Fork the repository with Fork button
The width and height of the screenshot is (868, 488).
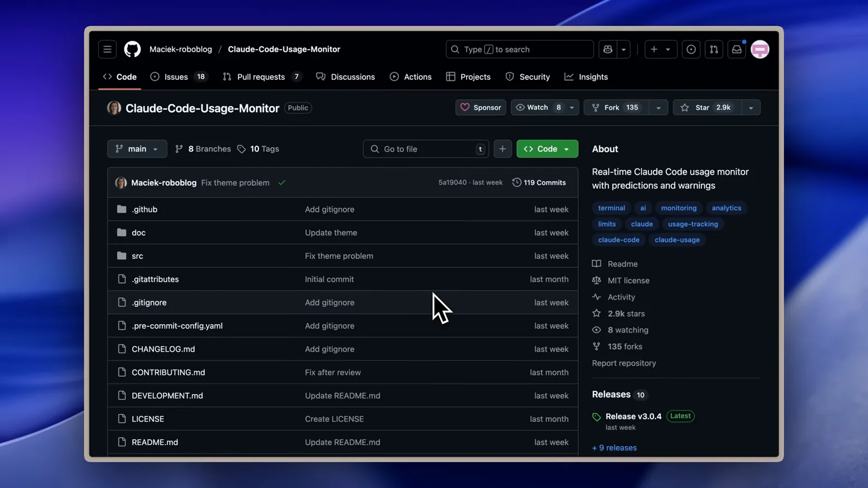tap(617, 107)
